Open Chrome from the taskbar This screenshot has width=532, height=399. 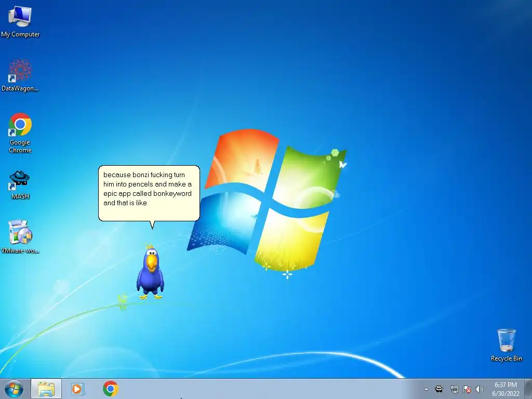click(110, 389)
